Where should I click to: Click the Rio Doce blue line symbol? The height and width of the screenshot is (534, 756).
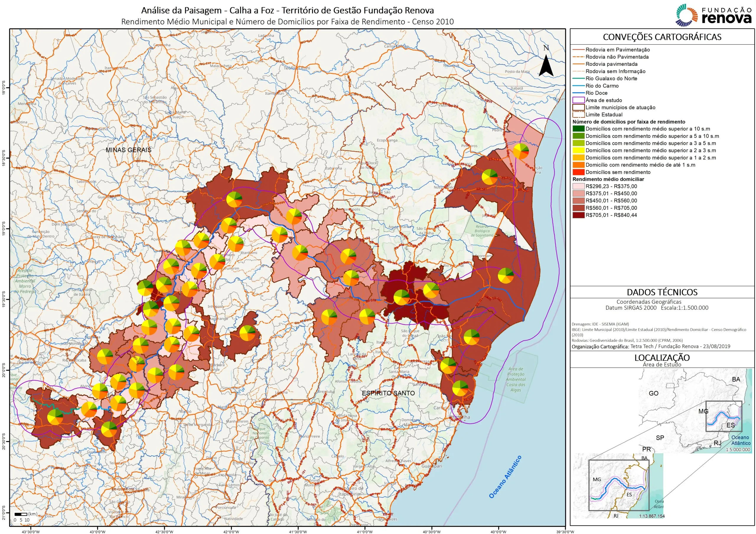(578, 93)
